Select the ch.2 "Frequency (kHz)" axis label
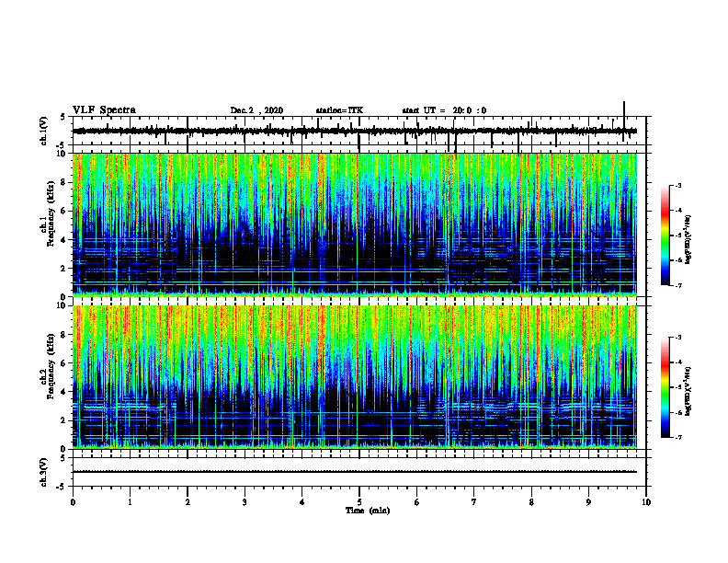The width and height of the screenshot is (728, 563). [x=51, y=366]
